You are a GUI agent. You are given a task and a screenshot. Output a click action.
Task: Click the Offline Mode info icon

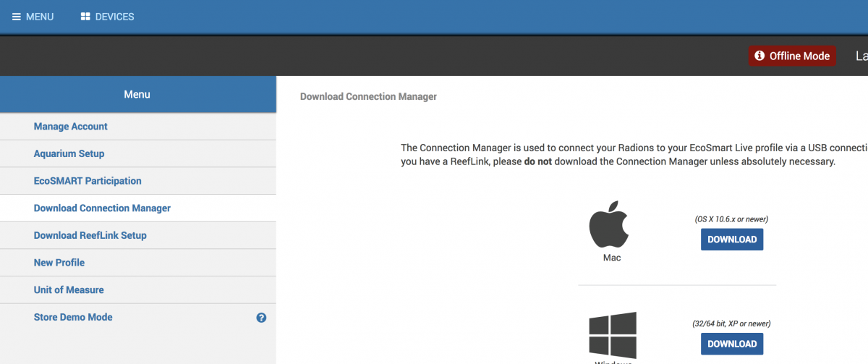(759, 56)
